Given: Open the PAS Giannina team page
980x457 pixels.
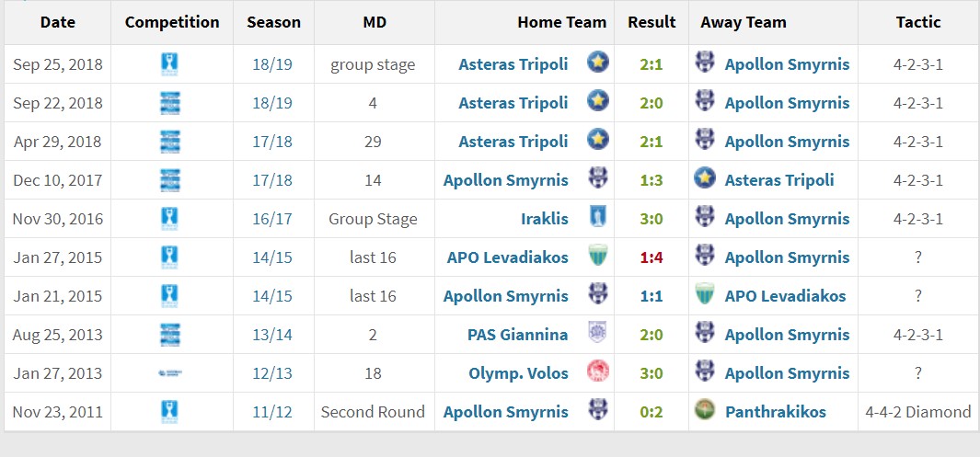Looking at the screenshot, I should (517, 335).
